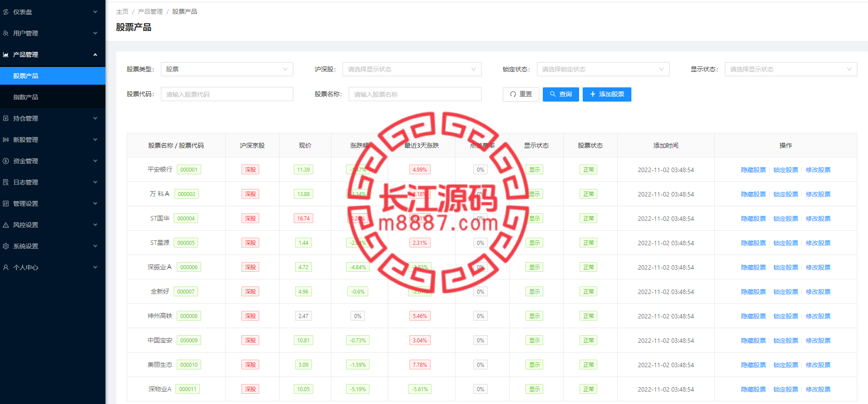
Task: Click the 添加时间 column header
Action: (666, 145)
